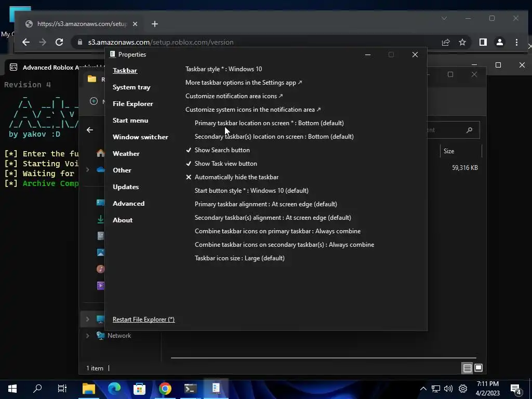Image resolution: width=532 pixels, height=399 pixels.
Task: Open notification center icon
Action: 516,390
